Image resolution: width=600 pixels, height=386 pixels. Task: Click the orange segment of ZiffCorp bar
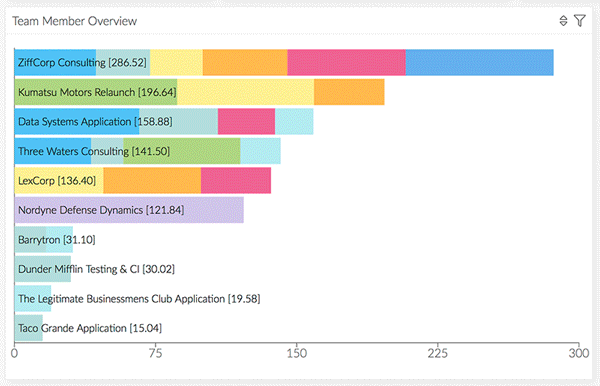point(245,62)
